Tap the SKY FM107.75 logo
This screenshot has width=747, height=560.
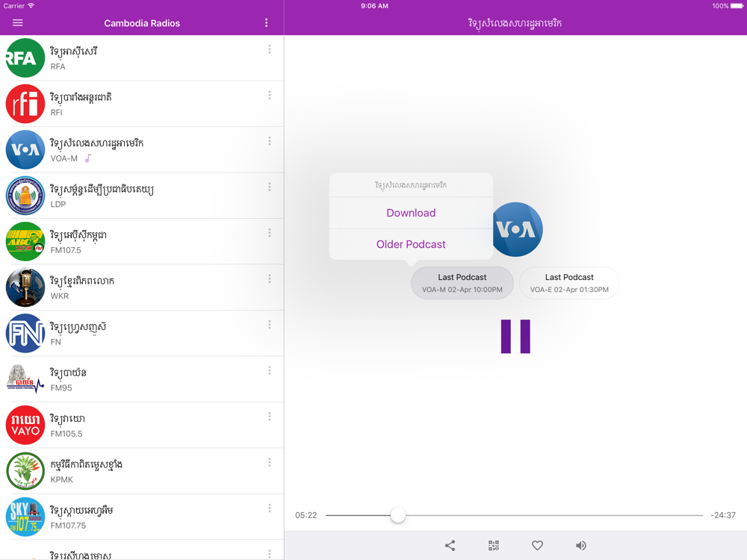pos(25,517)
